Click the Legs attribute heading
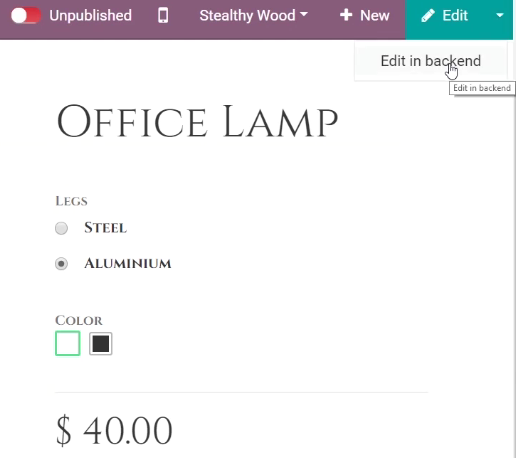 tap(71, 201)
